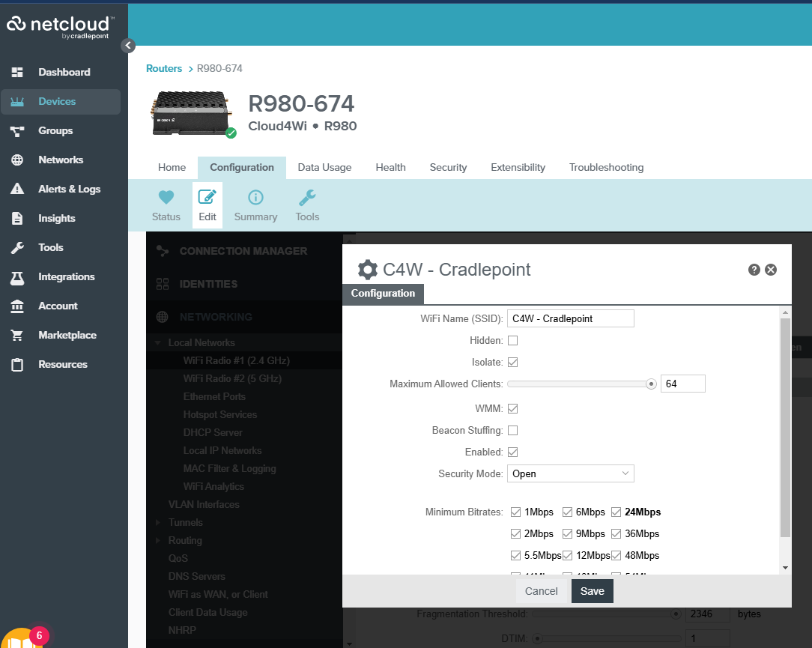This screenshot has width=812, height=648.
Task: Switch to the Data Usage tab
Action: click(x=324, y=167)
